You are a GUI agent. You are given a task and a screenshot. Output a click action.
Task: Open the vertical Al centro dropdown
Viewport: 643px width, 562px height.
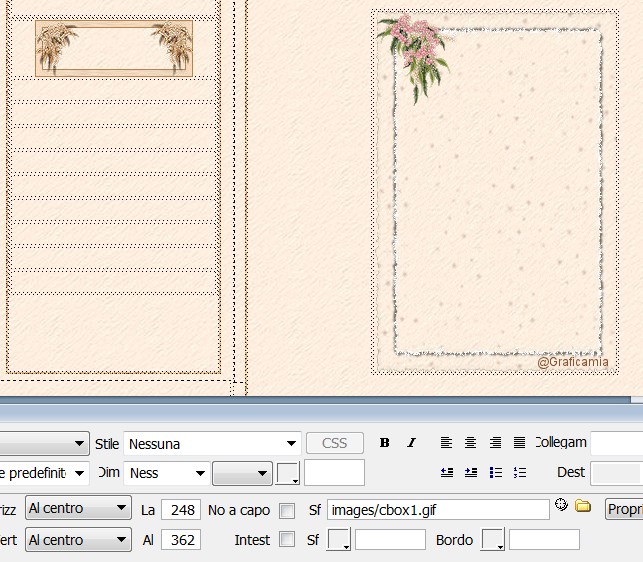tap(78, 540)
